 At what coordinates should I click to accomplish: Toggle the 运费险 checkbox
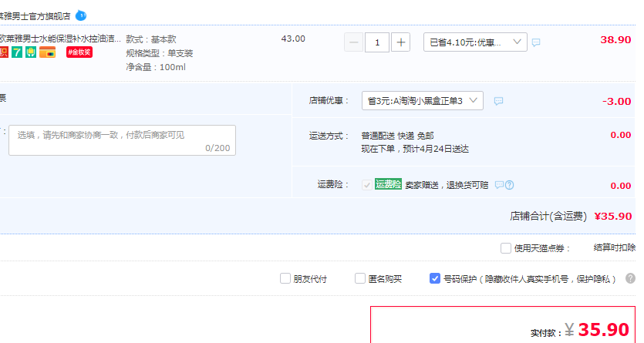tap(367, 185)
